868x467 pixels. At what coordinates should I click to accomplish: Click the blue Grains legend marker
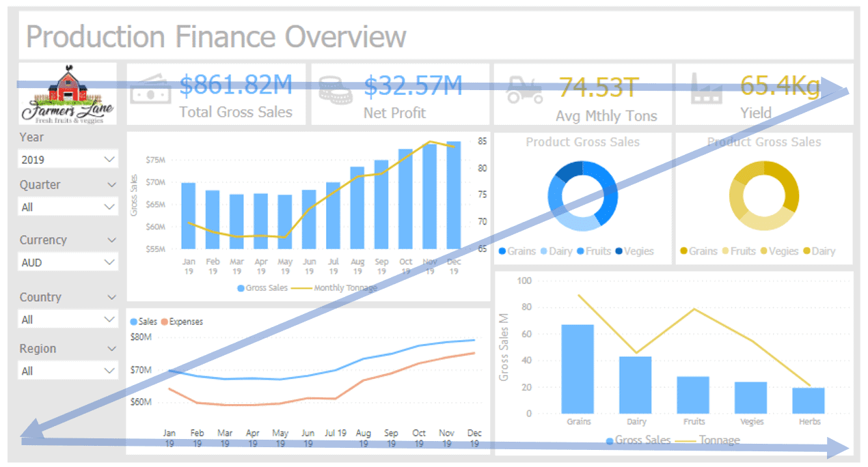tap(503, 251)
